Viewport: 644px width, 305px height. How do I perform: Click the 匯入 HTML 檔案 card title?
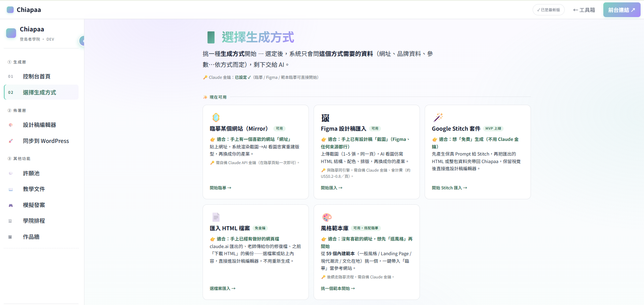[230, 228]
